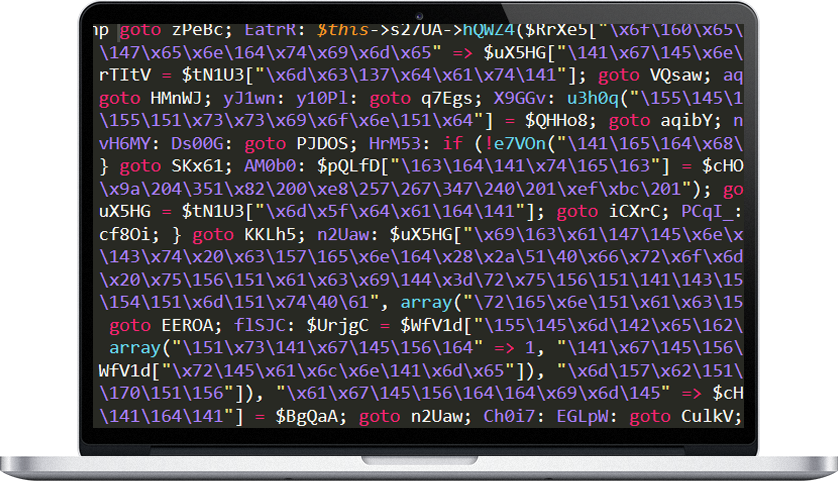Click the $QHHo8 variable

coord(556,121)
